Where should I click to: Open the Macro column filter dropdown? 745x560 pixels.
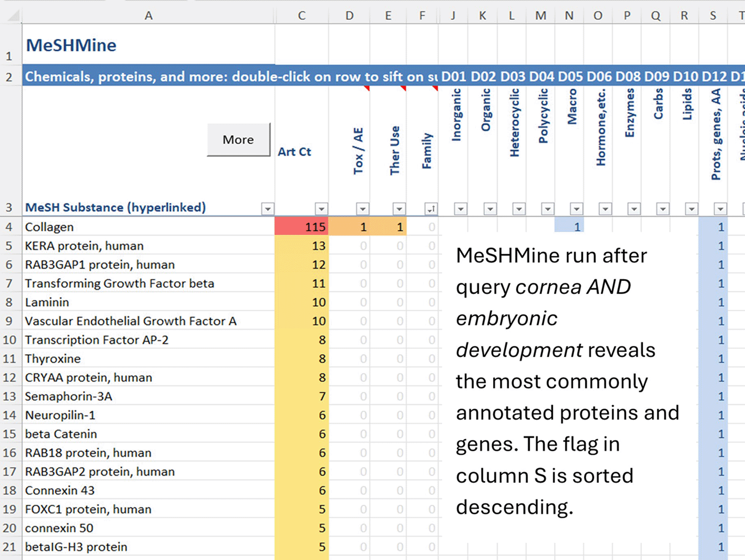coord(576,209)
